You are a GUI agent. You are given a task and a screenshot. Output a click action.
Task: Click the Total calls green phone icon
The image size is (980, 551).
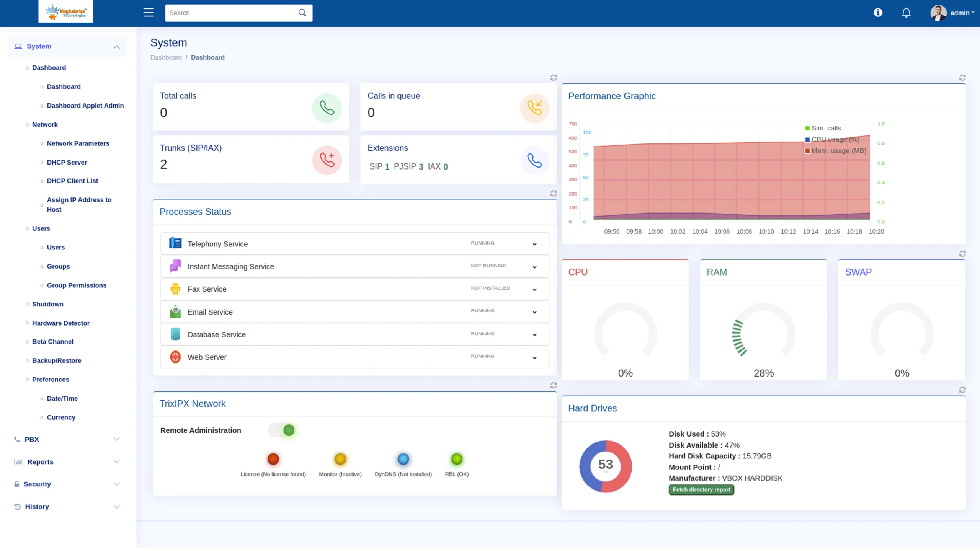(327, 108)
